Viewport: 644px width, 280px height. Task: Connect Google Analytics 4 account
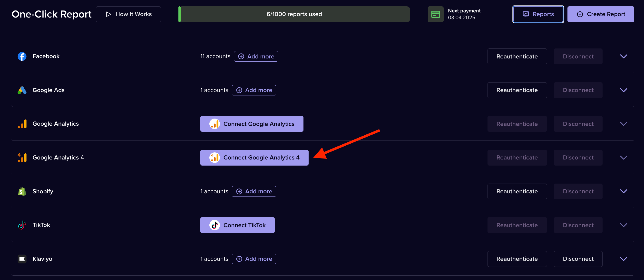point(254,158)
